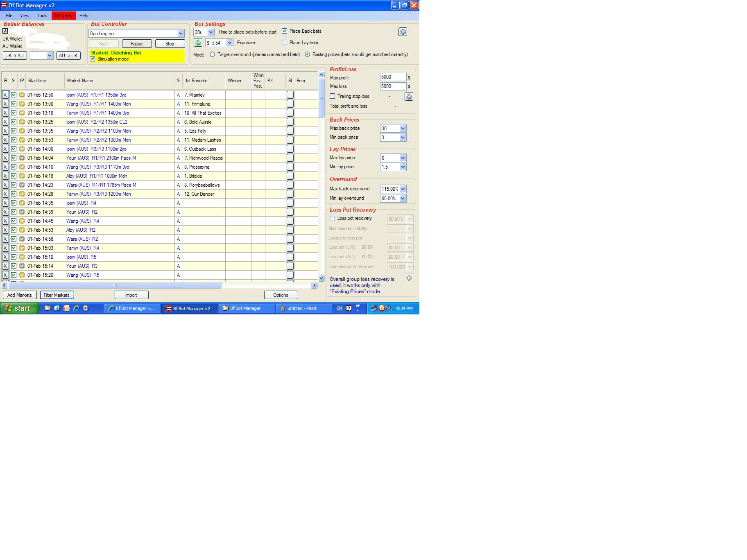Click the IP icon for Youn R1/R1 2100m Pace M
This screenshot has width=747, height=560.
pos(22,158)
